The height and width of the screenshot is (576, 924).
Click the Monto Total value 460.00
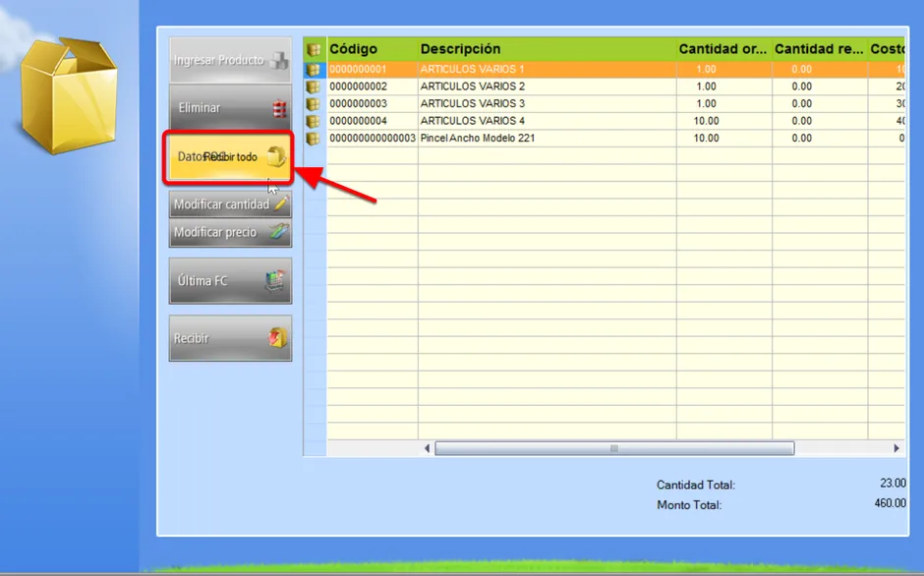click(x=891, y=503)
